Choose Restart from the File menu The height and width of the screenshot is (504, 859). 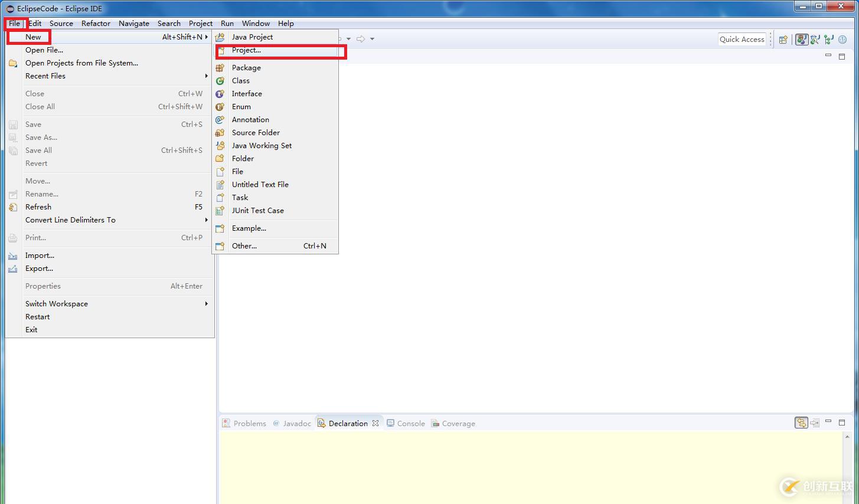click(x=110, y=317)
